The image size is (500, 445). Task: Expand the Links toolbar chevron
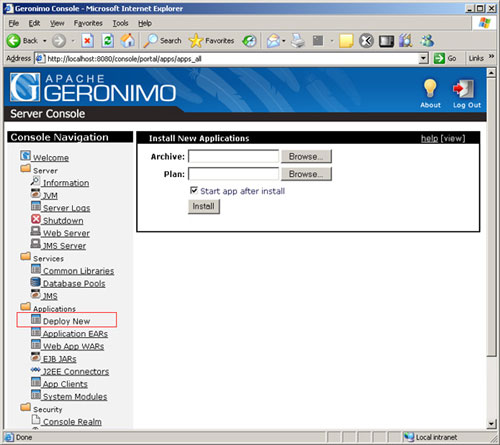pos(491,56)
